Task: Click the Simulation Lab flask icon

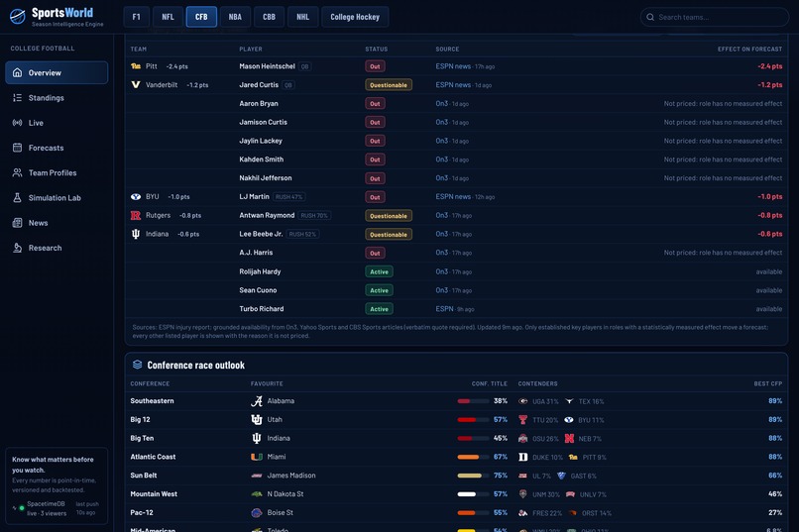Action: point(17,197)
